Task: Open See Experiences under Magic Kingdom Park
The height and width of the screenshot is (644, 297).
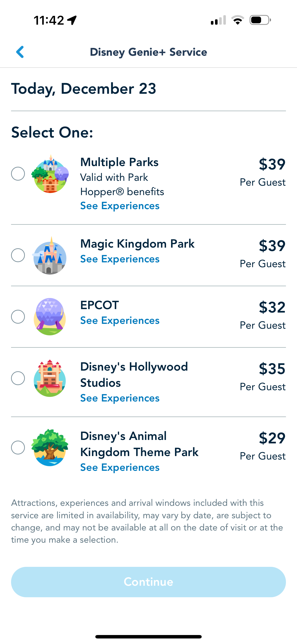Action: (x=120, y=259)
